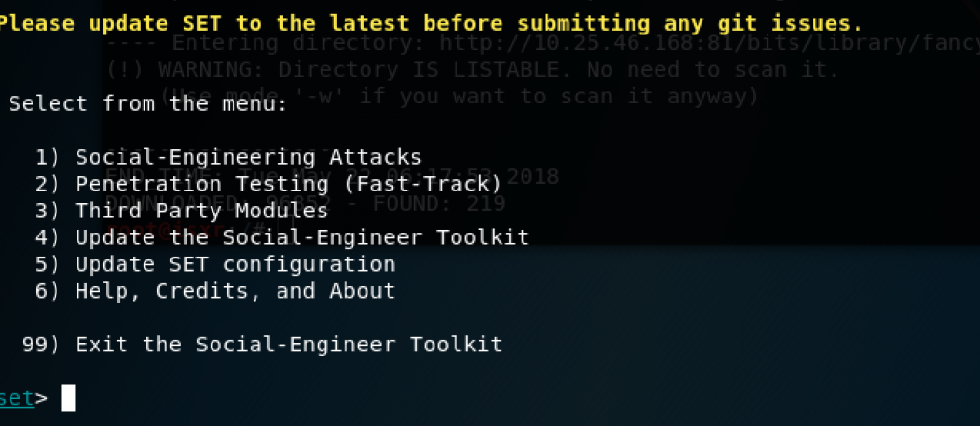Click the 'Directory IS LISTABLE' warning line
980x426 pixels.
point(472,70)
